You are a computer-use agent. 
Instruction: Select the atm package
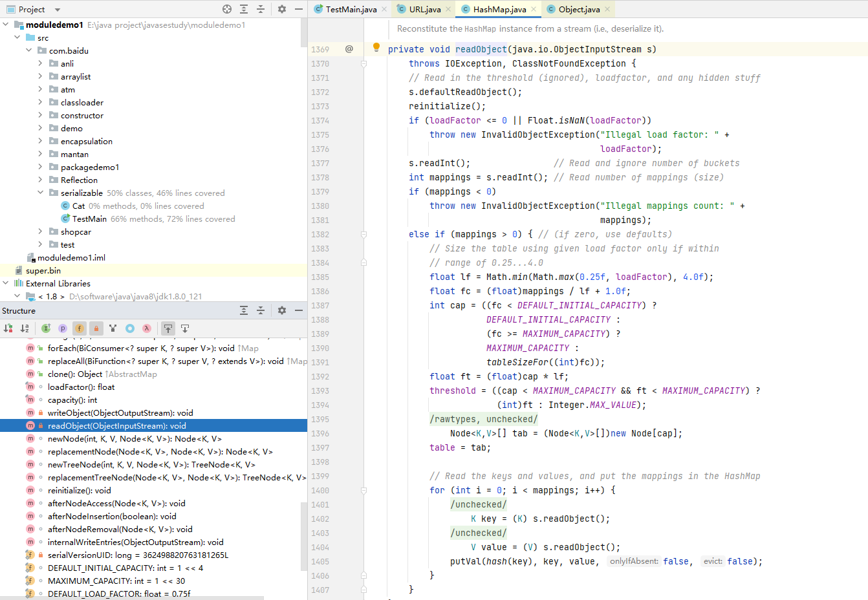[67, 89]
